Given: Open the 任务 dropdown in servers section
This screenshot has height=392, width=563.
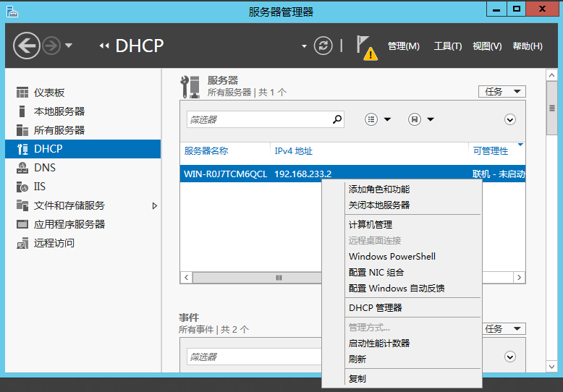Looking at the screenshot, I should coord(502,92).
